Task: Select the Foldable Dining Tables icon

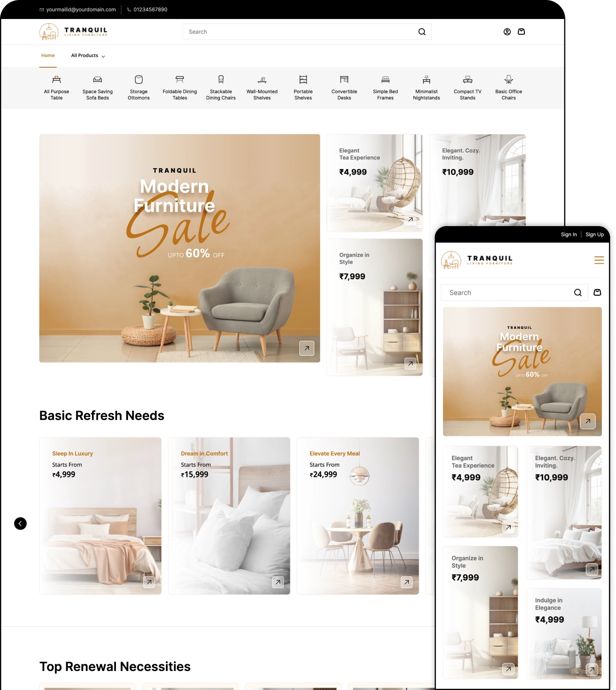Action: [180, 79]
